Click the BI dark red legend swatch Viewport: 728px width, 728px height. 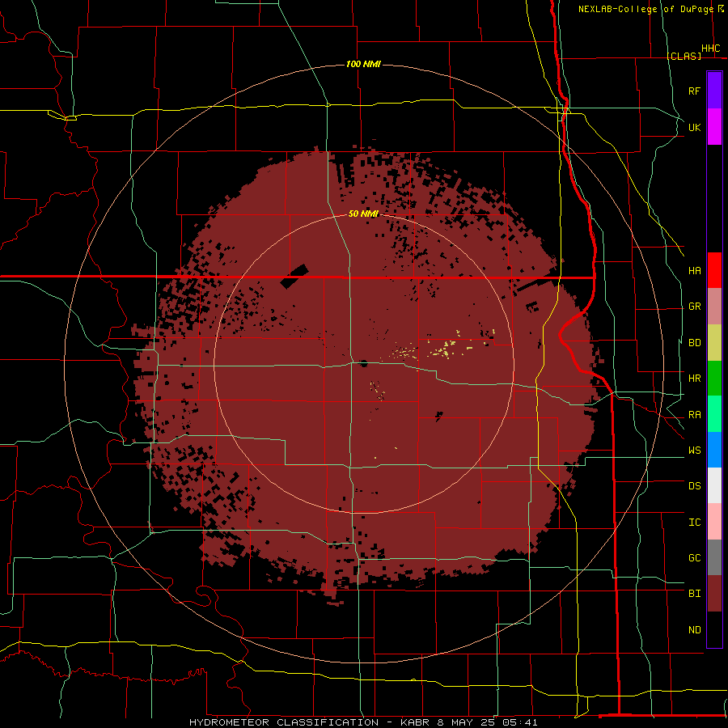click(x=714, y=594)
